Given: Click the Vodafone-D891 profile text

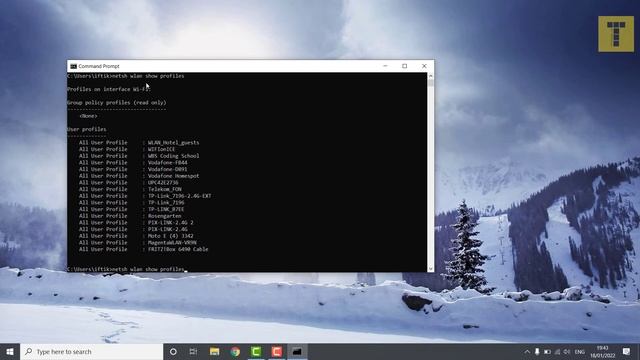Looking at the screenshot, I should 167,169.
